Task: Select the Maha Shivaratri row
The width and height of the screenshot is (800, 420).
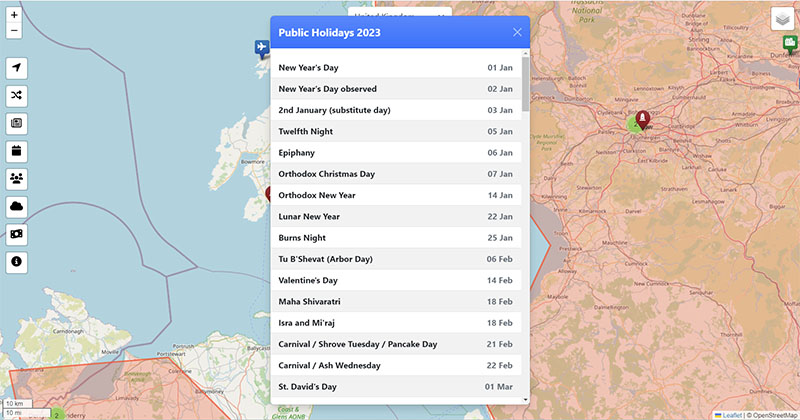Action: pyautogui.click(x=396, y=302)
